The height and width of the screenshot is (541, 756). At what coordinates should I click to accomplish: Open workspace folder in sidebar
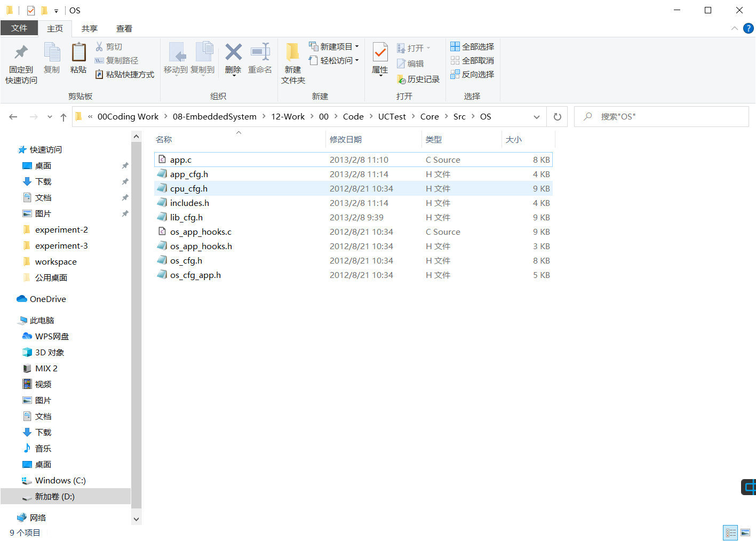(50, 261)
